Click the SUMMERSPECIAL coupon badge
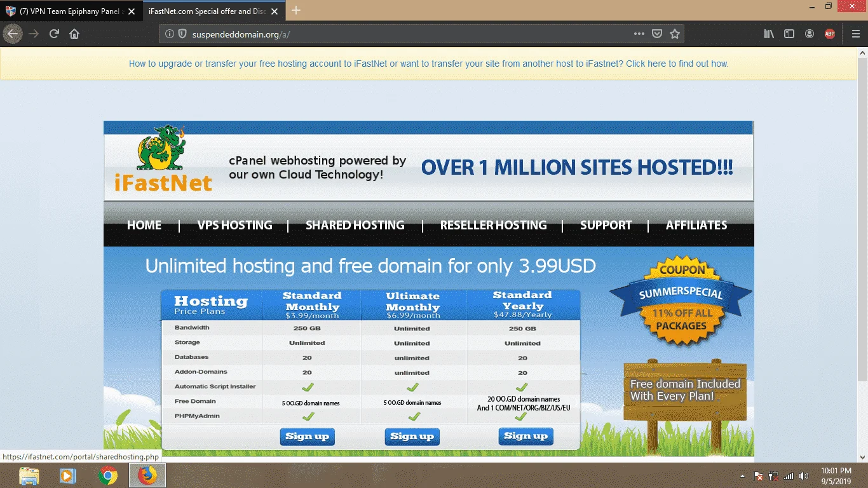868x488 pixels. pos(681,301)
